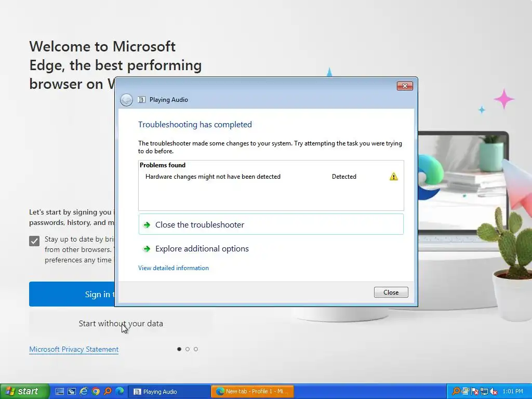Switch to New tab - Profile 1 taskbar button
This screenshot has width=532, height=399.
pyautogui.click(x=252, y=392)
